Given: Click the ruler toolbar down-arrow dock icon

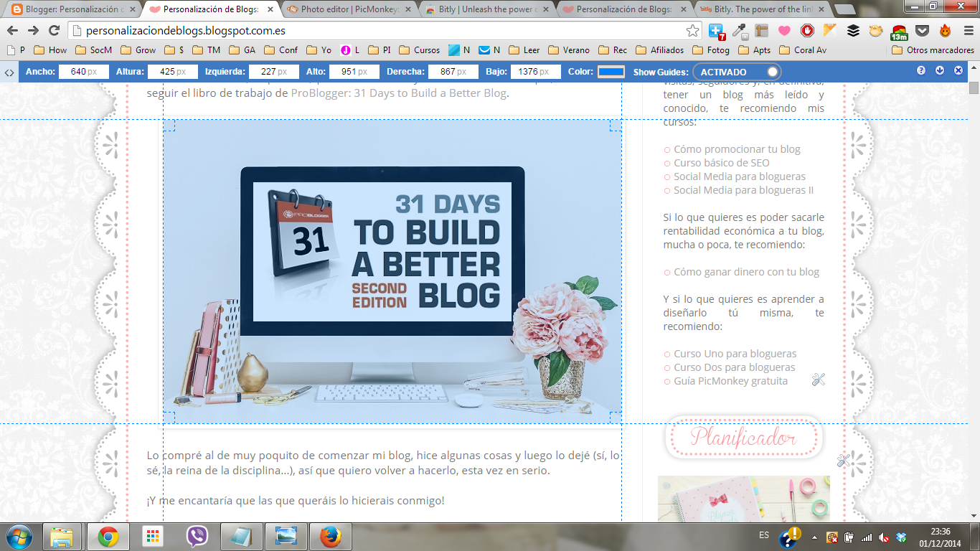Looking at the screenshot, I should [940, 70].
